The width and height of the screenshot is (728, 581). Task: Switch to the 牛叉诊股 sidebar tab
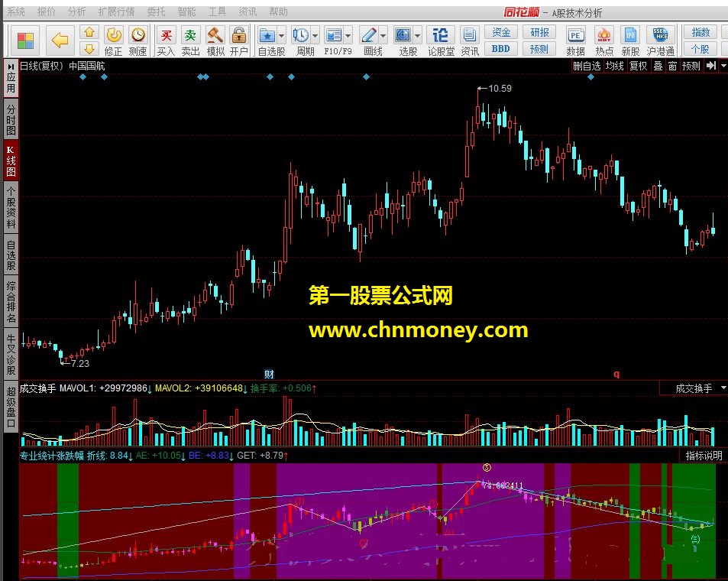click(11, 355)
